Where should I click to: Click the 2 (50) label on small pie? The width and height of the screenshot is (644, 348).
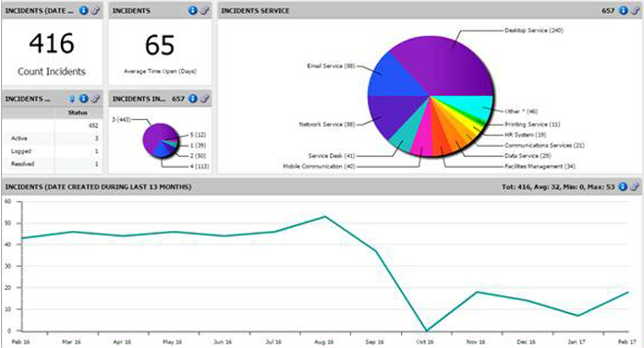coord(198,156)
